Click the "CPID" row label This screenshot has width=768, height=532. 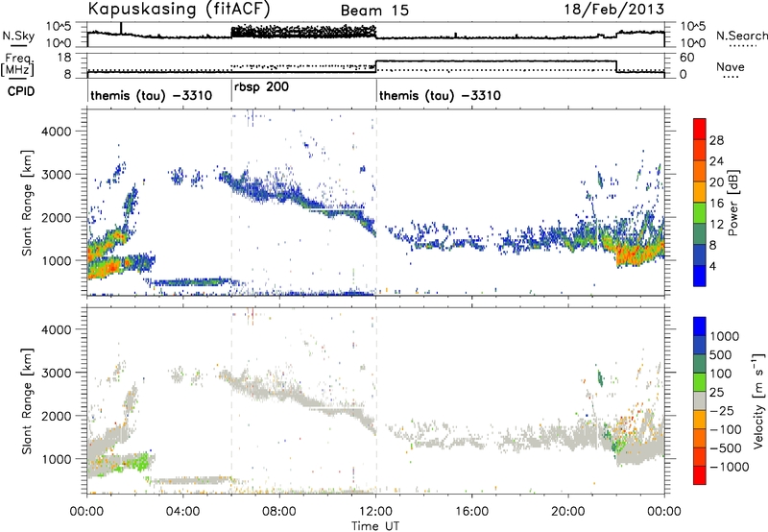21,91
